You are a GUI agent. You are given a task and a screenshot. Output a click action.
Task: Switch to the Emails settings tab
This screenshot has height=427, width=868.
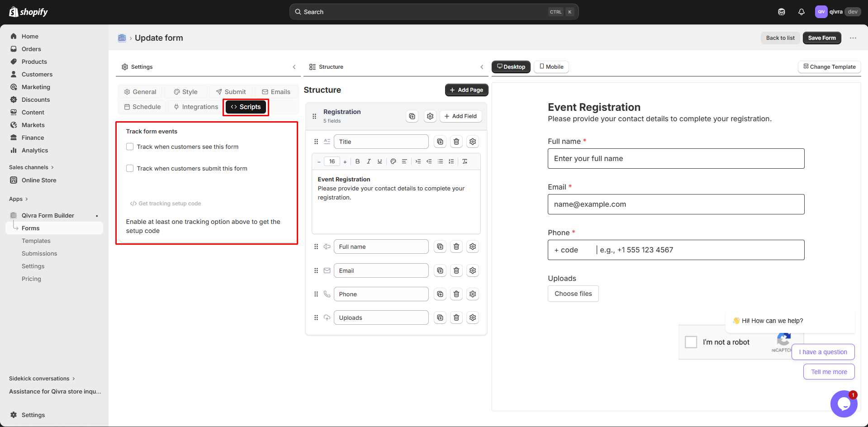click(x=276, y=92)
